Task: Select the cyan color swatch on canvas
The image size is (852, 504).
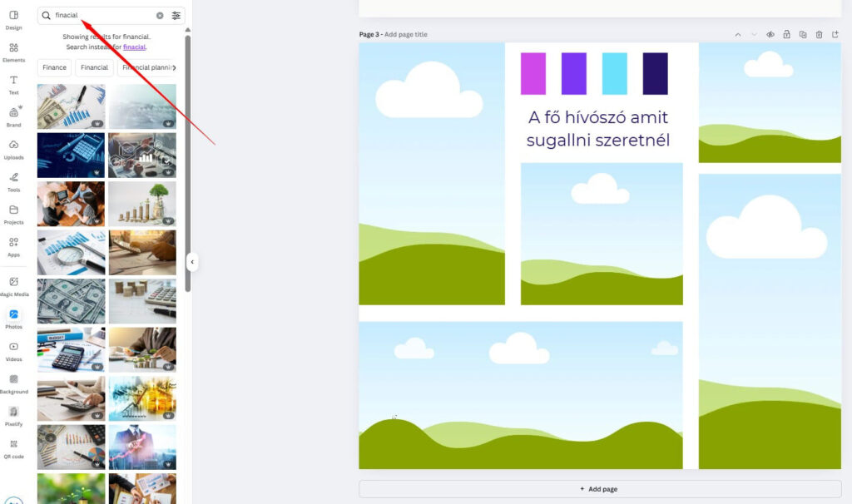Action: 614,73
